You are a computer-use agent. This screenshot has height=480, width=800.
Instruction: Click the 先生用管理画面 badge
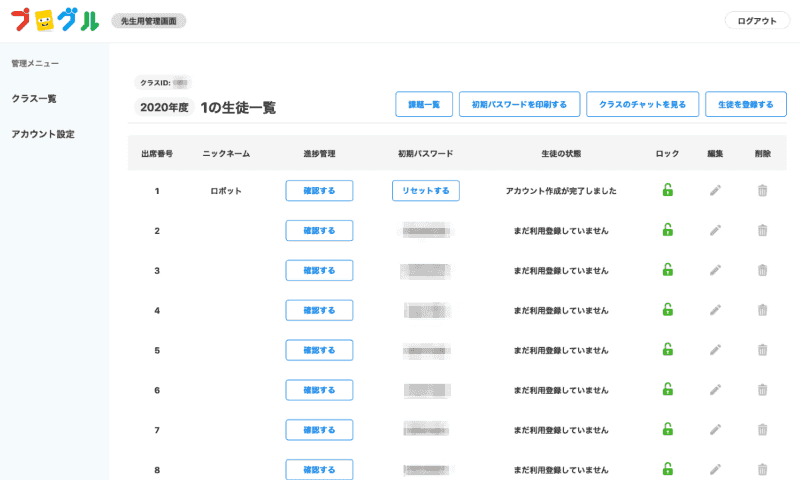(148, 21)
